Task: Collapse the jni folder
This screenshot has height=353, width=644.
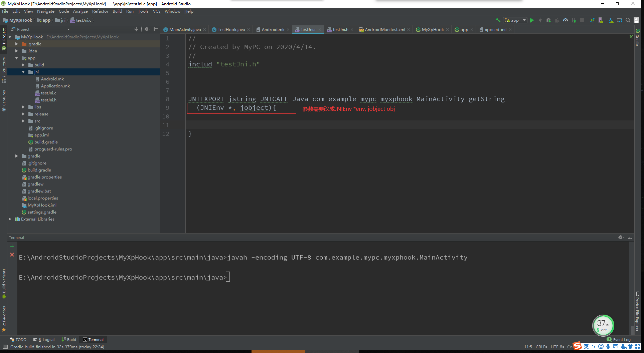Action: [23, 72]
